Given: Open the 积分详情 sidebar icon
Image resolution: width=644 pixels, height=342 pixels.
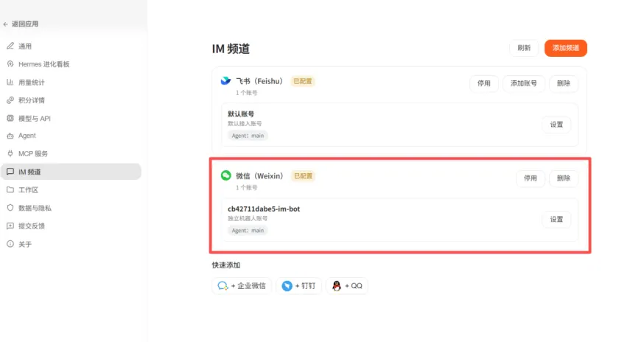Looking at the screenshot, I should coord(10,100).
